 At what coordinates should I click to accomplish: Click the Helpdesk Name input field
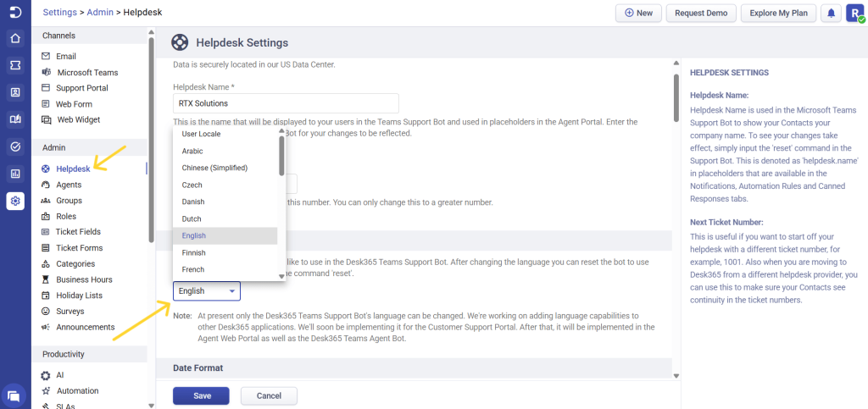click(286, 102)
